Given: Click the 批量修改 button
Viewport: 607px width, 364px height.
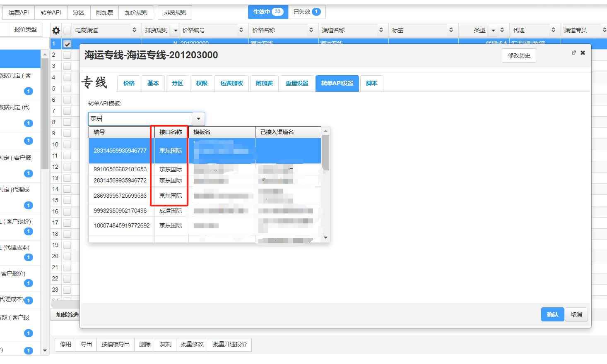Looking at the screenshot, I should coord(192,344).
